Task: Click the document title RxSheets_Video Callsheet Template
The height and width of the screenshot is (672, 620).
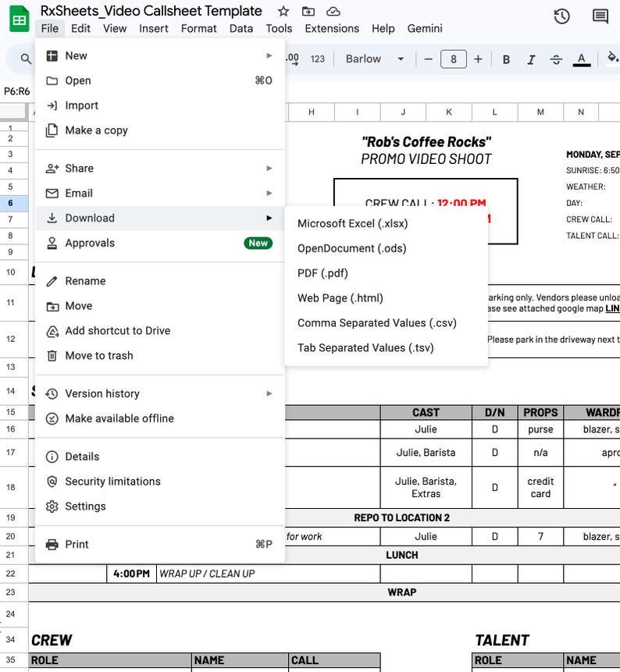Action: 151,11
